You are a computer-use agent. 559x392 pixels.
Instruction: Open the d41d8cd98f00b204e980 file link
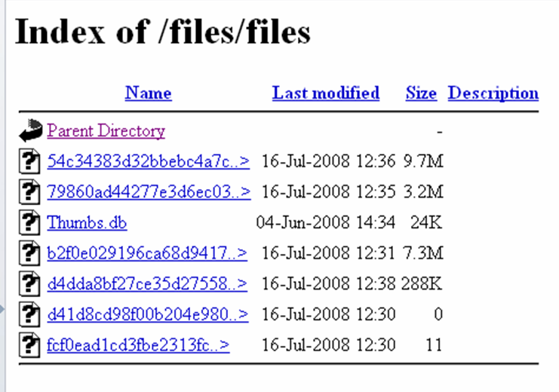(147, 314)
